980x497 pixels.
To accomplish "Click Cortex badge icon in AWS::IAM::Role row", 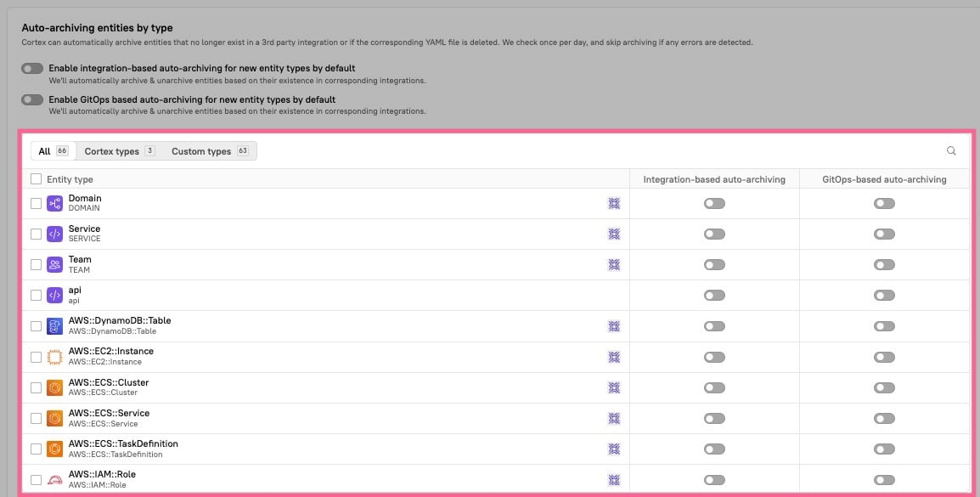I will [614, 479].
